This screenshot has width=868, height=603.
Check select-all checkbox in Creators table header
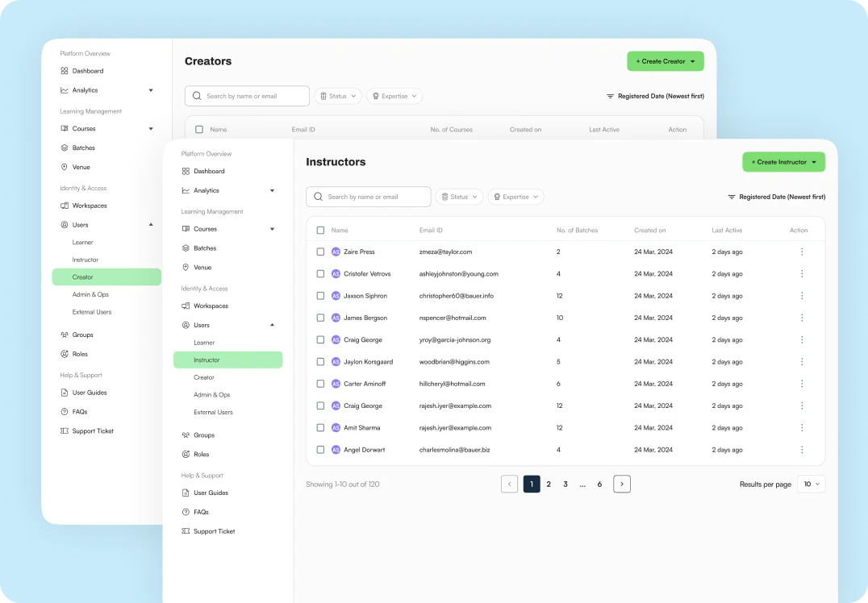tap(199, 130)
